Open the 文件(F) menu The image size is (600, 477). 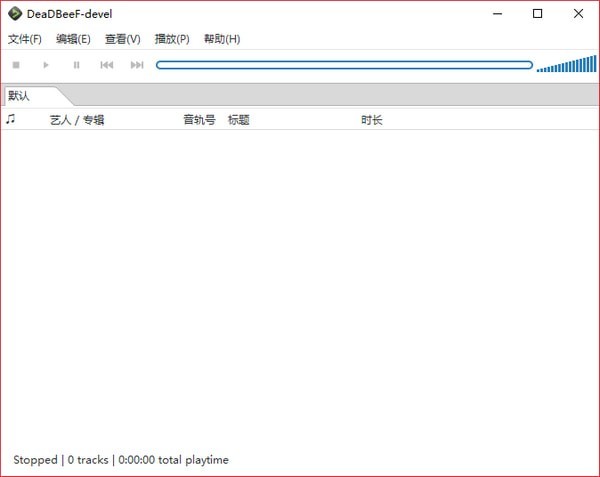(x=25, y=39)
